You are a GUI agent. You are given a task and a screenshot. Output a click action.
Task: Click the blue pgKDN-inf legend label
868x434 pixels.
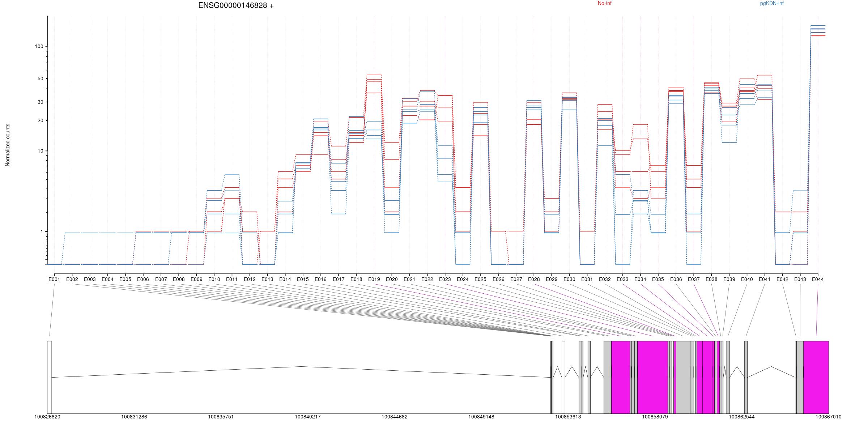(x=772, y=3)
